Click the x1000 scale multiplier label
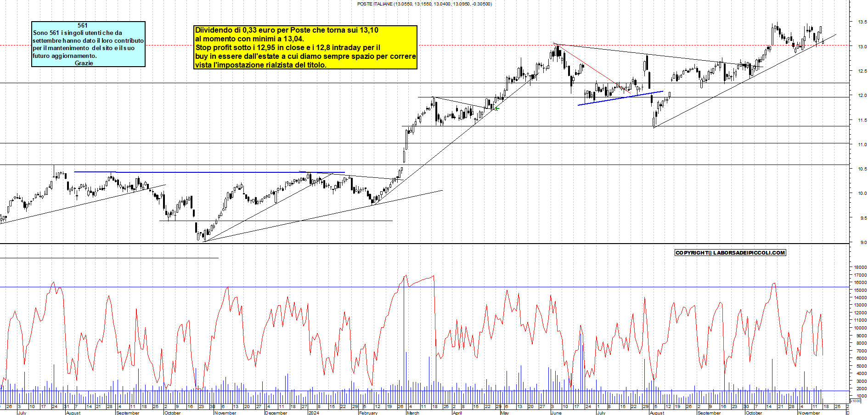868x415 pixels. pos(856,401)
